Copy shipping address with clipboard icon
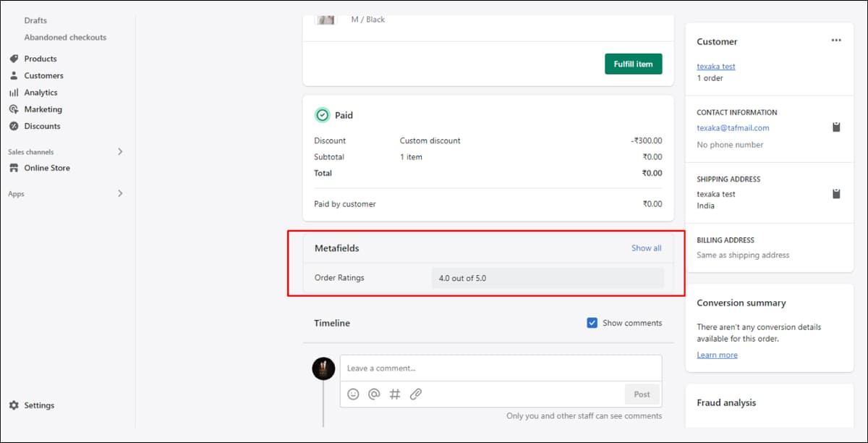 [836, 194]
